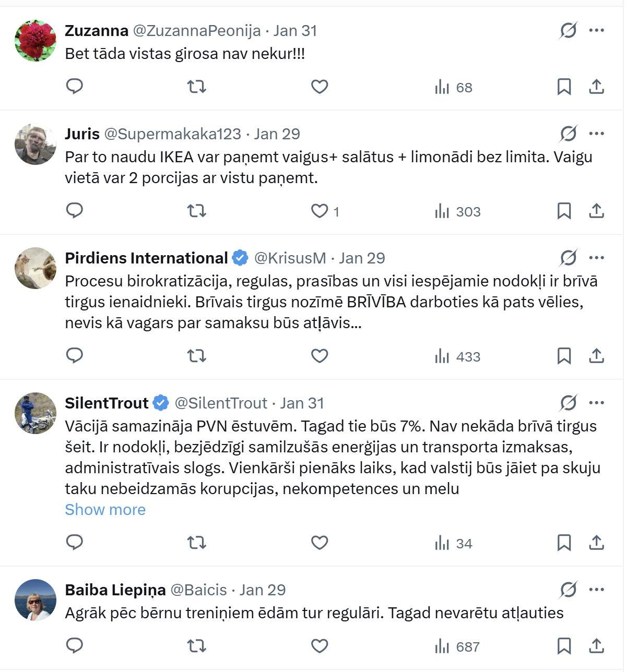Open Zuzanna's red flower avatar
The image size is (638, 672).
36,41
